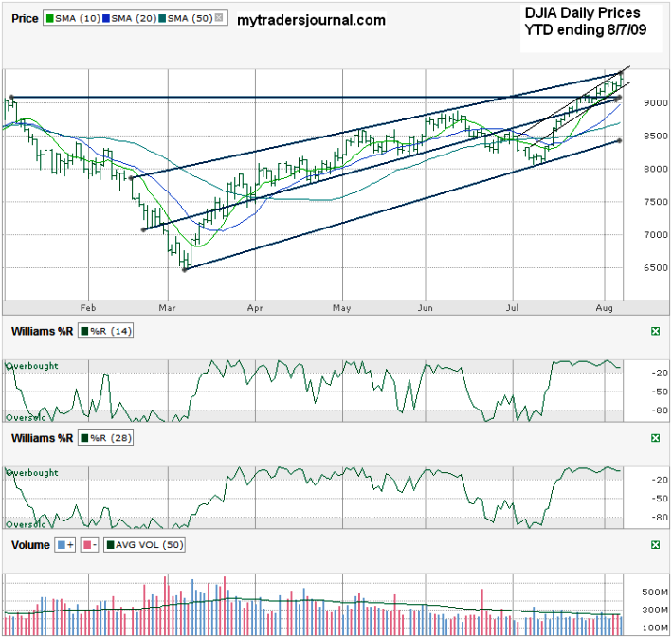This screenshot has width=672, height=638.
Task: Click the May label on time axis
Action: [x=341, y=308]
